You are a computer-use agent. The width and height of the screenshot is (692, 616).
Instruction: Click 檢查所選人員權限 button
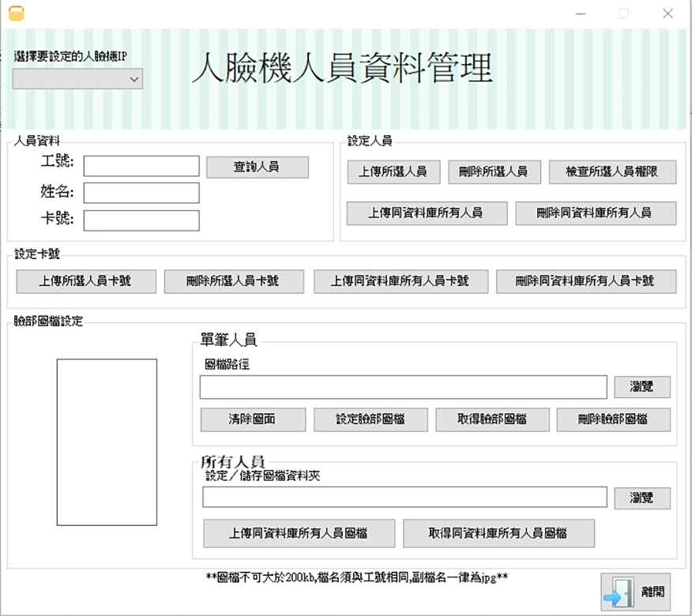click(x=611, y=172)
